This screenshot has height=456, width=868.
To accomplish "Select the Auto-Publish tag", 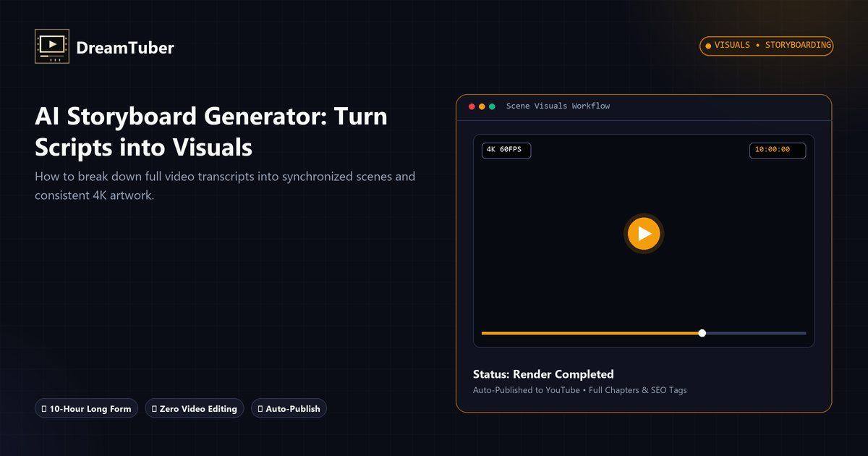I will (289, 409).
